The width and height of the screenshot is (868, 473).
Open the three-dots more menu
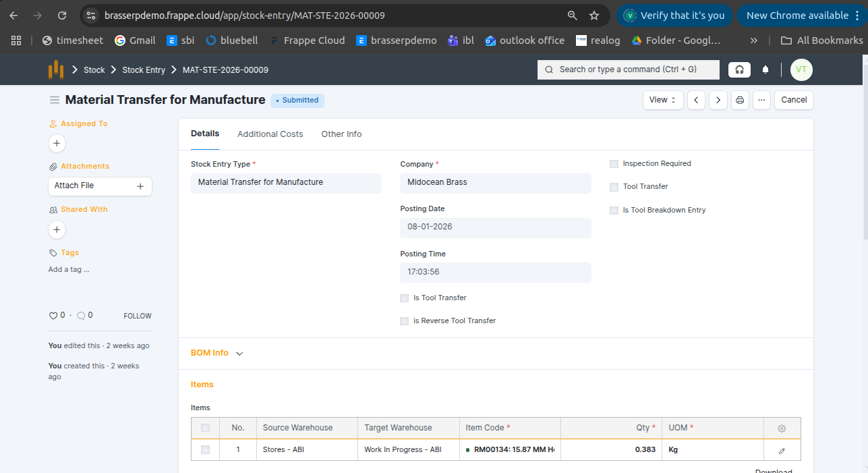[761, 100]
